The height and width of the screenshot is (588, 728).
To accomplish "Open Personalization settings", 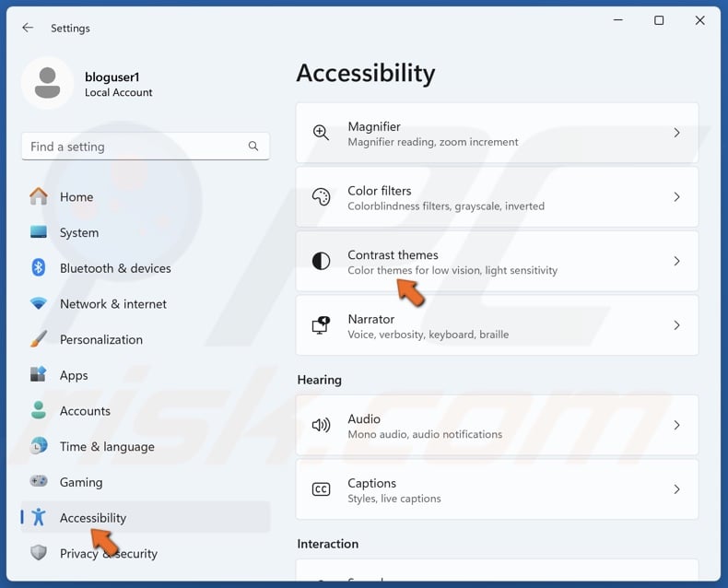I will [x=101, y=339].
